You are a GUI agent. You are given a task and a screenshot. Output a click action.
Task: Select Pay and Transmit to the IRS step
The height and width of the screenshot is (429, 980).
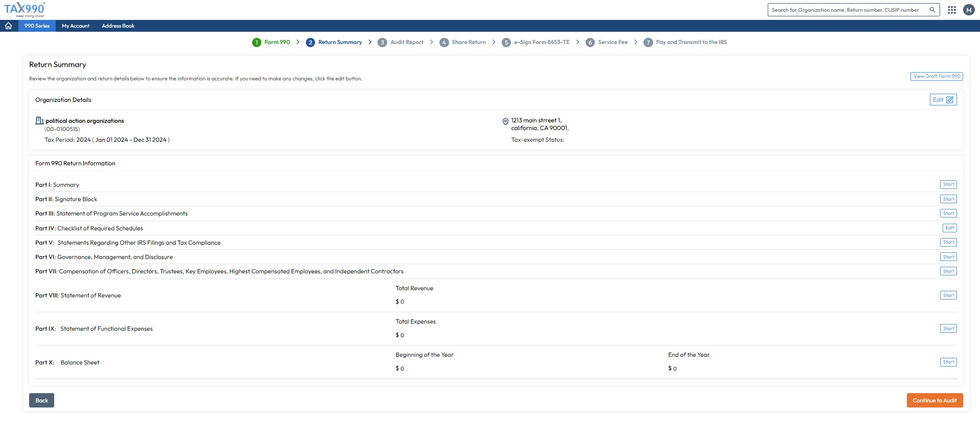(x=692, y=42)
